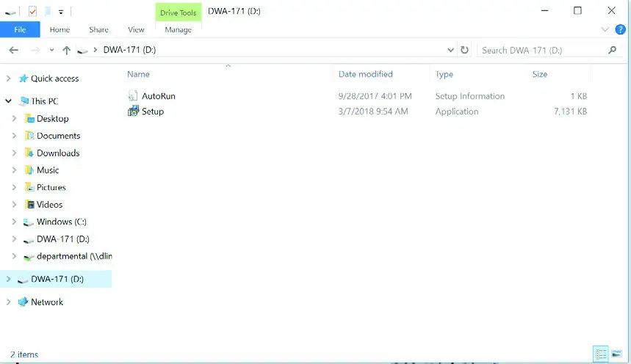Viewport: 631px width, 364px height.
Task: Click the AutoRun file name
Action: (159, 96)
